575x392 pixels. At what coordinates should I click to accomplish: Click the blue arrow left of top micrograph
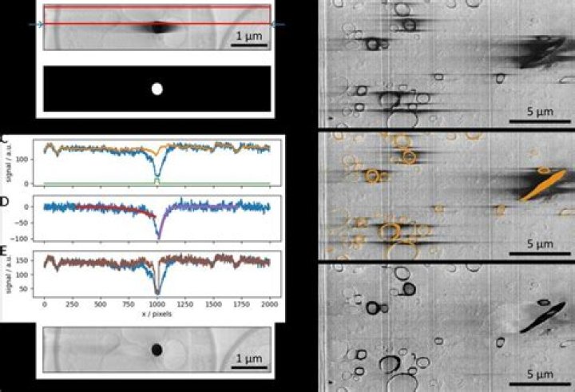tap(37, 25)
